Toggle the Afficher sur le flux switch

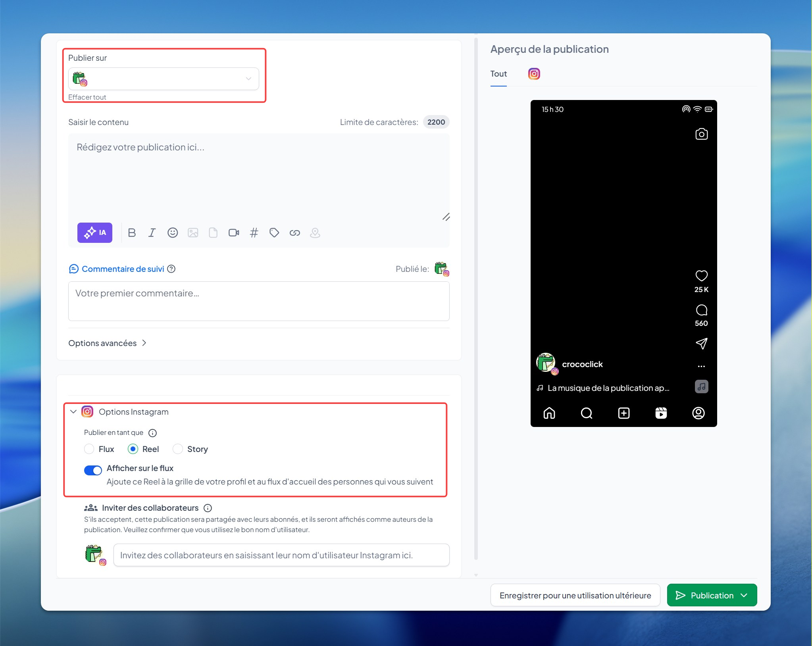pyautogui.click(x=93, y=470)
